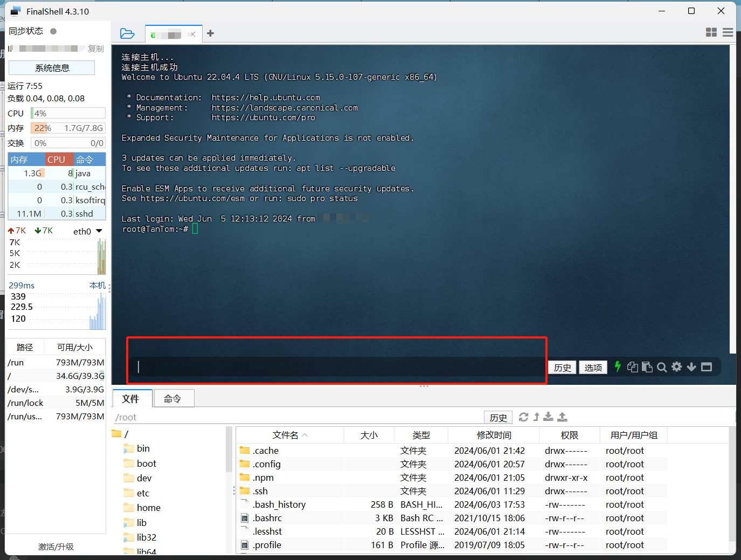Refresh the file list
741x560 pixels.
click(523, 417)
